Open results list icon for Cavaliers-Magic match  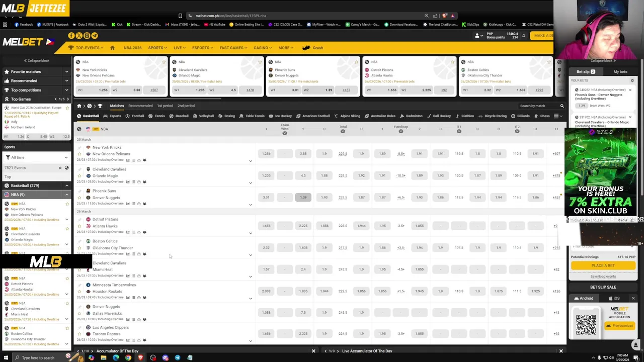(133, 182)
